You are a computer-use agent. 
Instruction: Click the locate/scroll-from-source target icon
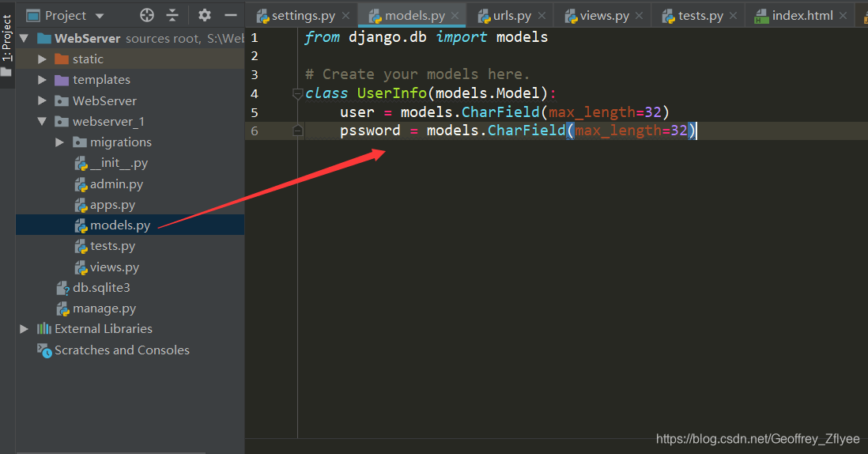point(147,16)
